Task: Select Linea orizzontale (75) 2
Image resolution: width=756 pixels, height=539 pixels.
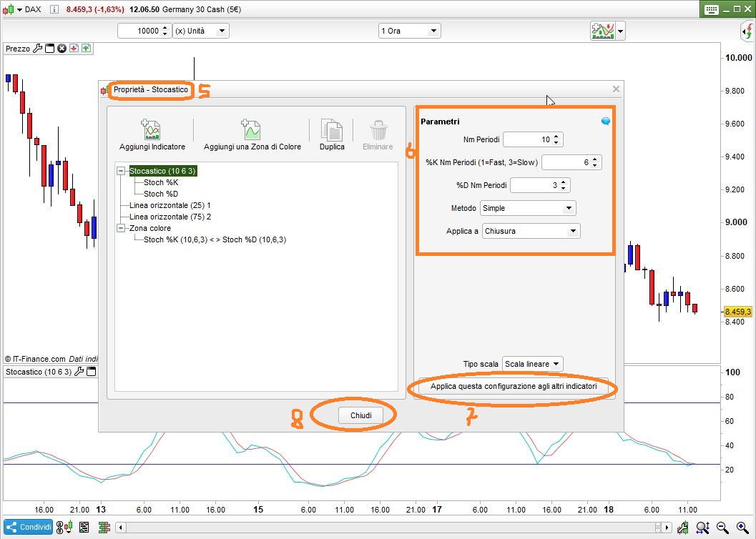Action: pyautogui.click(x=170, y=217)
